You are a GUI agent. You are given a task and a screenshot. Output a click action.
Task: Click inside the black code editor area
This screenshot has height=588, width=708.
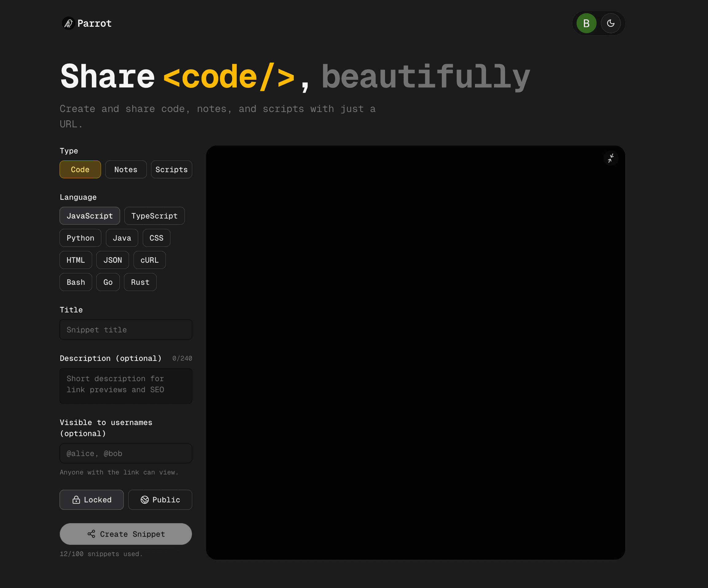[x=415, y=353]
